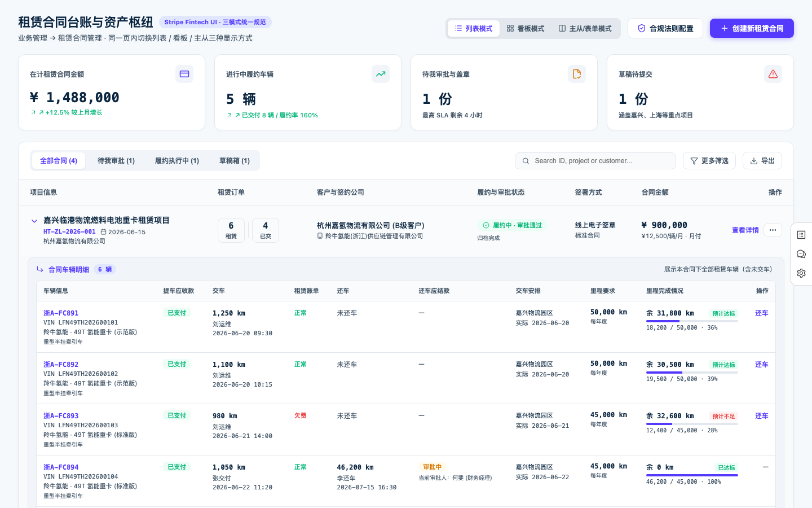The image size is (812, 508).
Task: Click the 履约中 · 审批通过 status badge
Action: (513, 225)
